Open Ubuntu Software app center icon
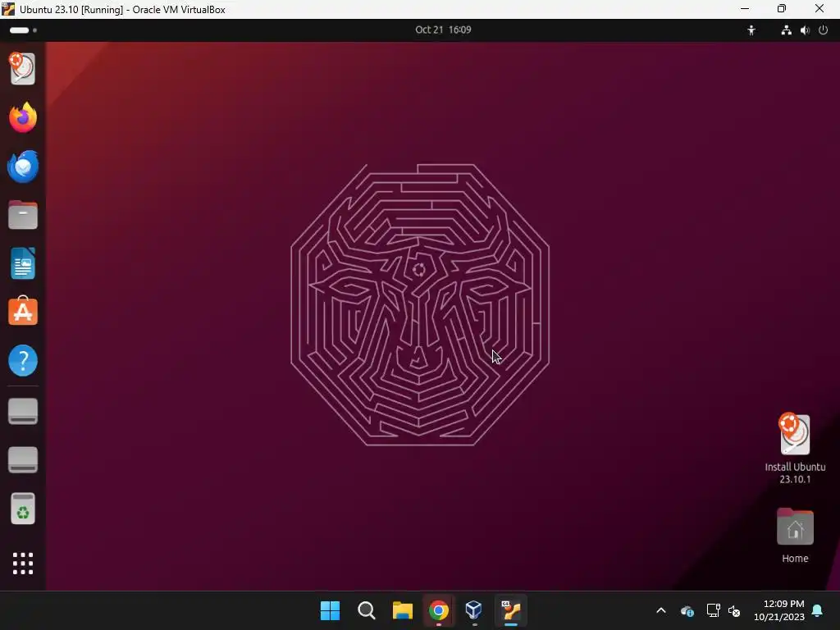840x630 pixels. pyautogui.click(x=22, y=311)
